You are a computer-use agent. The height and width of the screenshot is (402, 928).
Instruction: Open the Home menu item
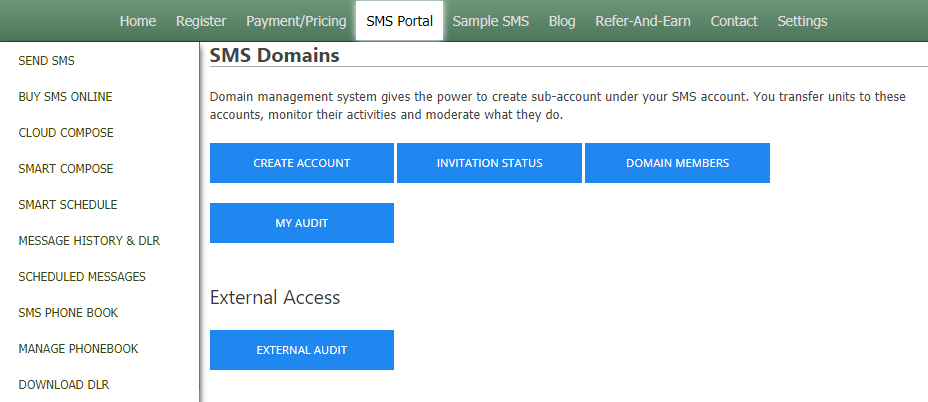point(138,21)
